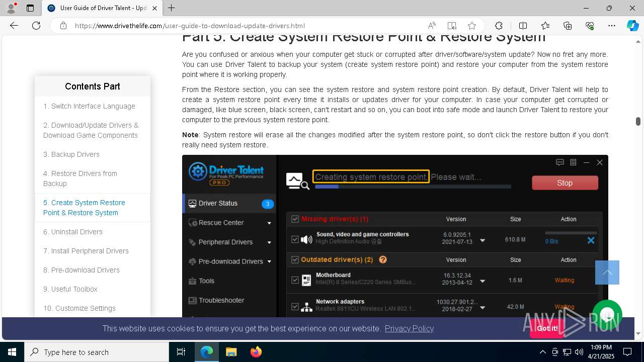Go to 6. Uninstall Drivers section
The width and height of the screenshot is (644, 362).
point(73,232)
